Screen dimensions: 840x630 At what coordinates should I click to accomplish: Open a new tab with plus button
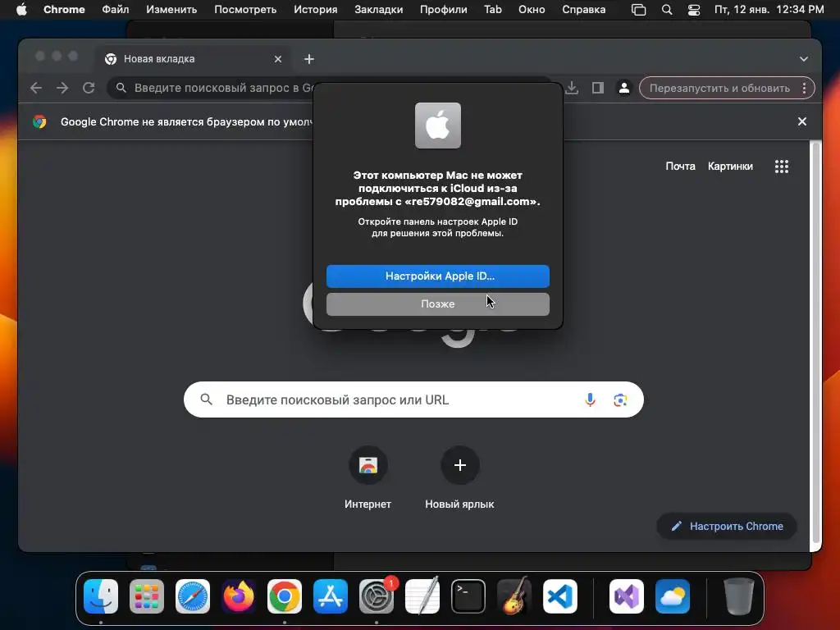point(309,59)
